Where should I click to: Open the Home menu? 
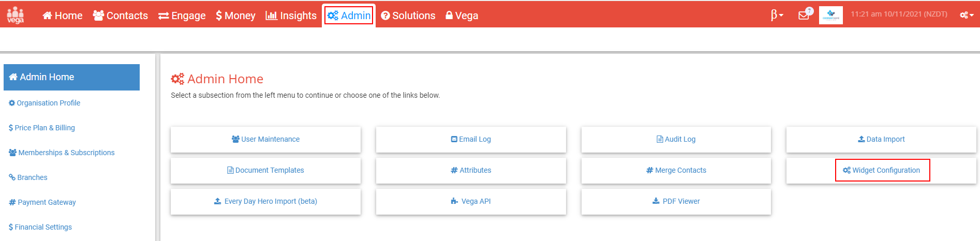point(63,16)
